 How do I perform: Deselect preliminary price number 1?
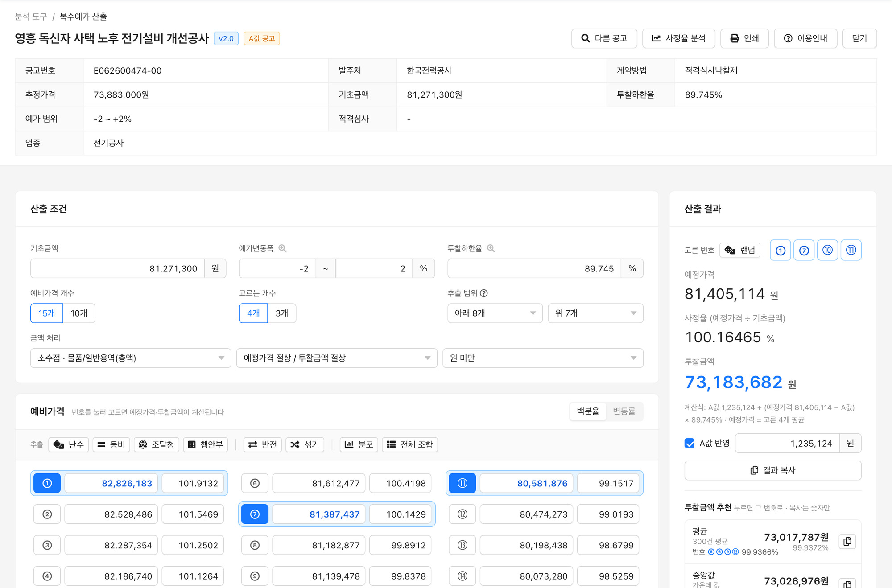point(47,483)
